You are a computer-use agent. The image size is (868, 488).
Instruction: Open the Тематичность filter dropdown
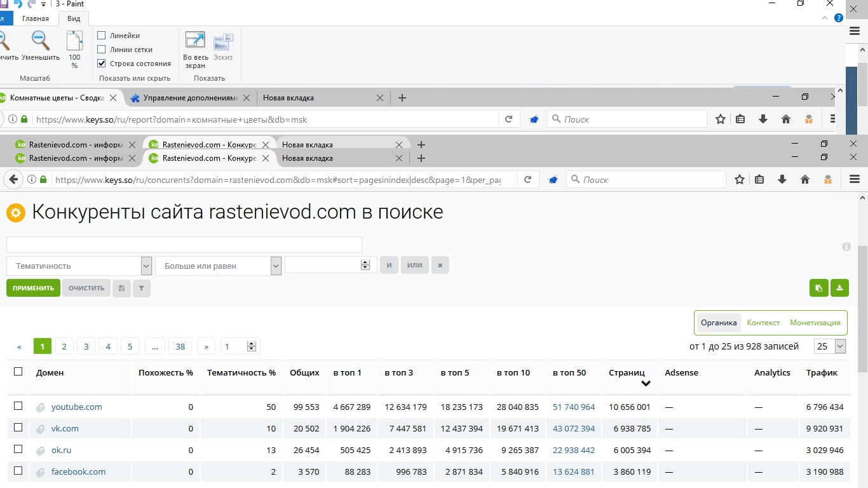point(79,266)
